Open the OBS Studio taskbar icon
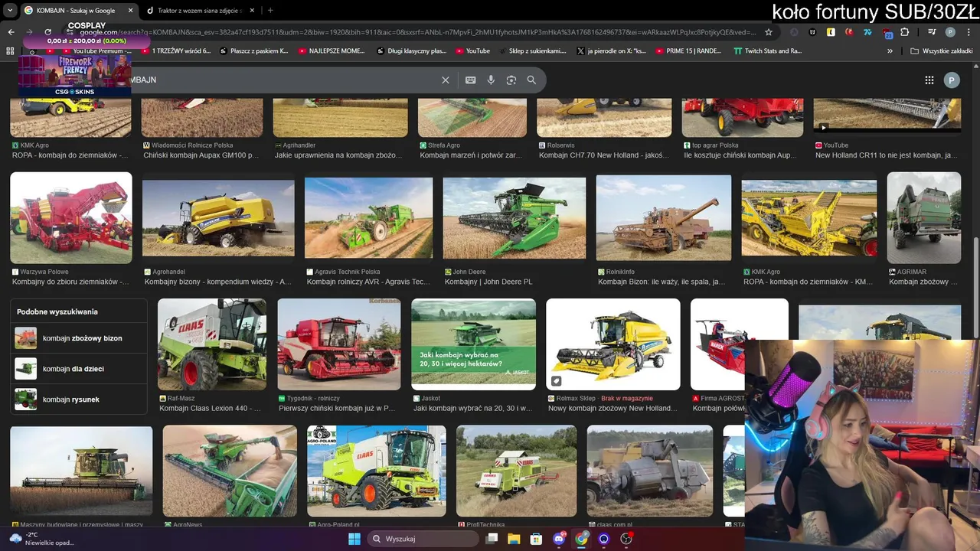Viewport: 980px width, 551px height. tap(626, 539)
